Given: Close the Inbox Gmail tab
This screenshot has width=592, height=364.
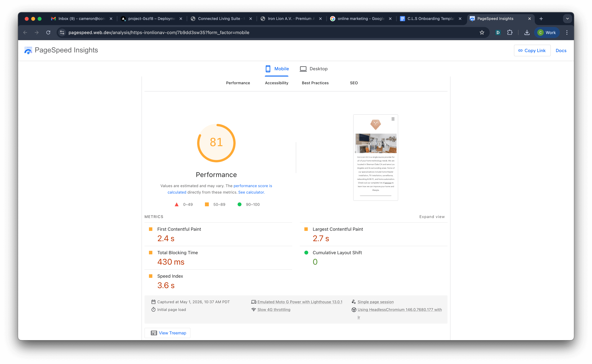Looking at the screenshot, I should click(111, 18).
